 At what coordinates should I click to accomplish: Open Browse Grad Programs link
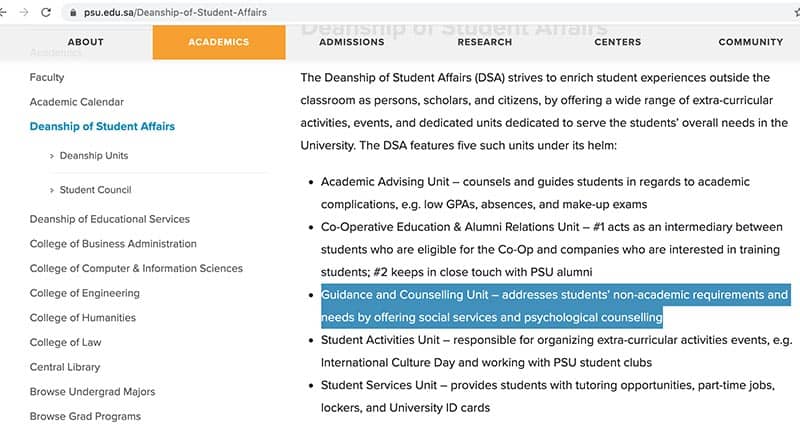tap(85, 416)
